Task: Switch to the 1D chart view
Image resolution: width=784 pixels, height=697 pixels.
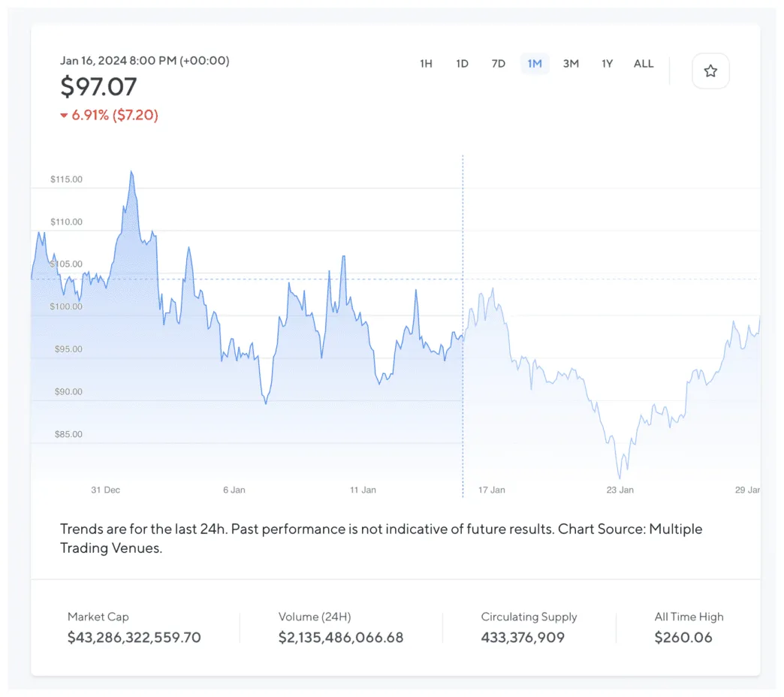Action: pos(462,64)
